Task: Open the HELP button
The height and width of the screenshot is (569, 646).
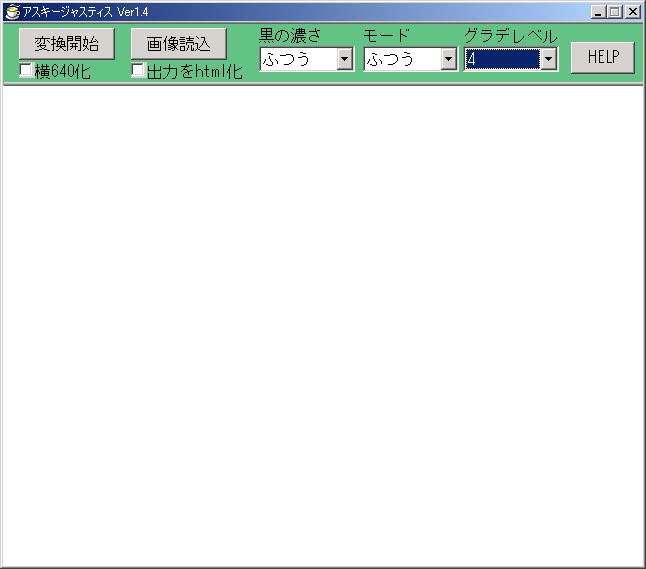Action: tap(602, 57)
